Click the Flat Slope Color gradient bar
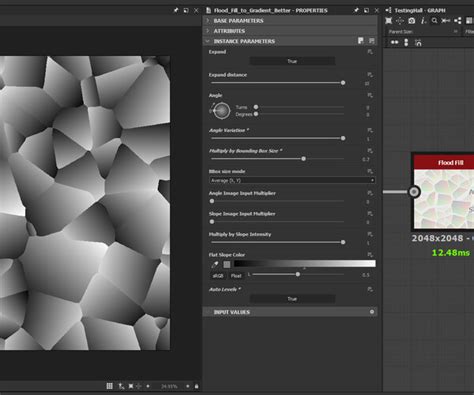The image size is (474, 395). pos(305,264)
